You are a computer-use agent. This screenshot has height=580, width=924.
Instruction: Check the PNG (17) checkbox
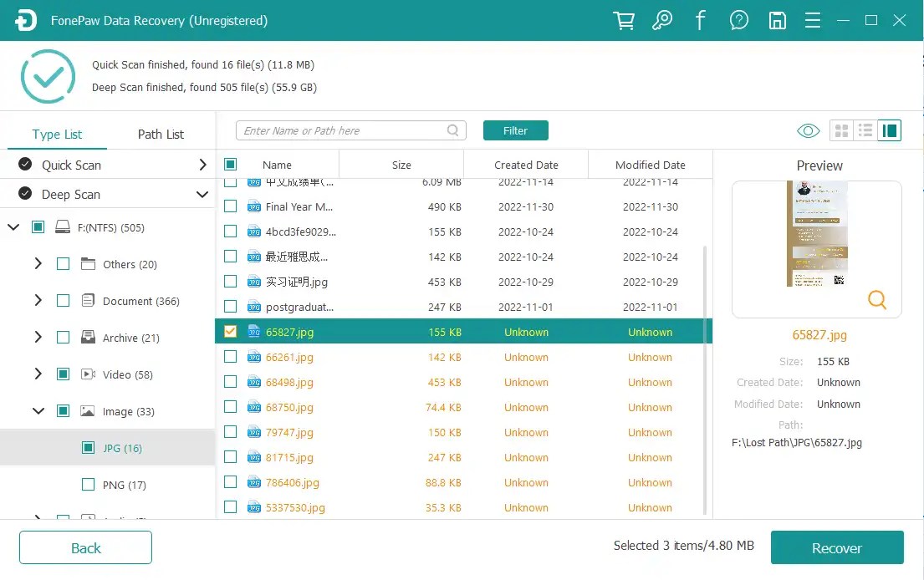pyautogui.click(x=88, y=485)
